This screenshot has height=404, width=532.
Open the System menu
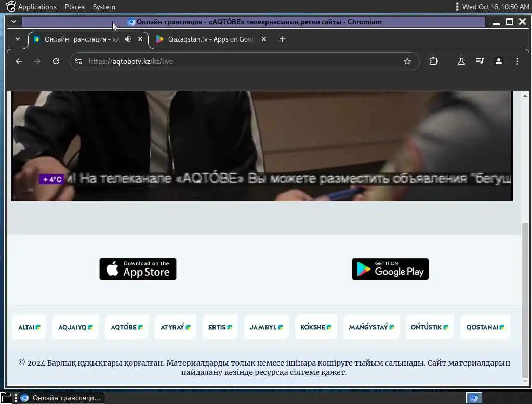[x=104, y=7]
